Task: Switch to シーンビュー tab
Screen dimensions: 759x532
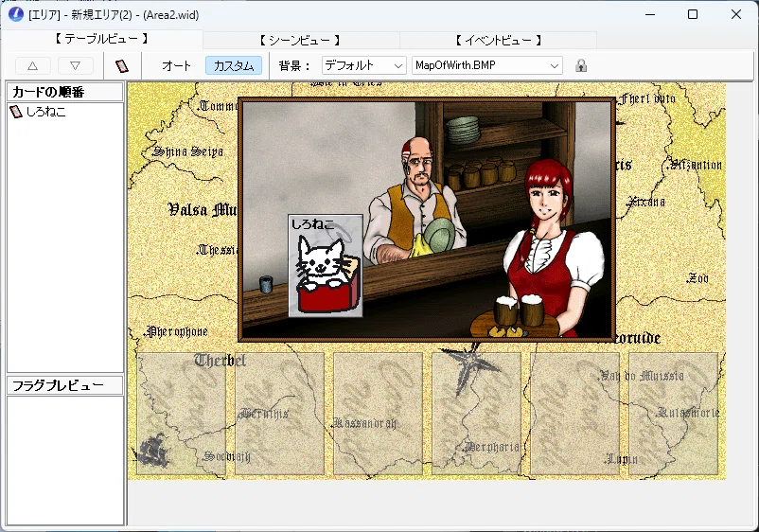Action: point(300,40)
